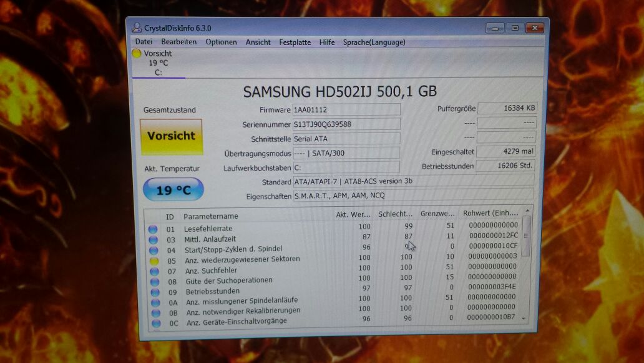The height and width of the screenshot is (363, 644).
Task: Select the Anz. wiederzugewiesener Sektoren row
Action: 333,258
